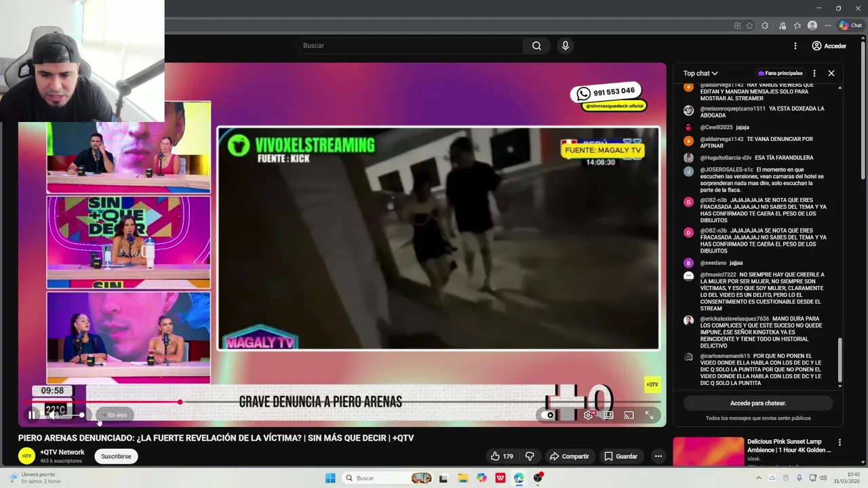
Task: Open browser three-dot settings menu
Action: [827, 26]
